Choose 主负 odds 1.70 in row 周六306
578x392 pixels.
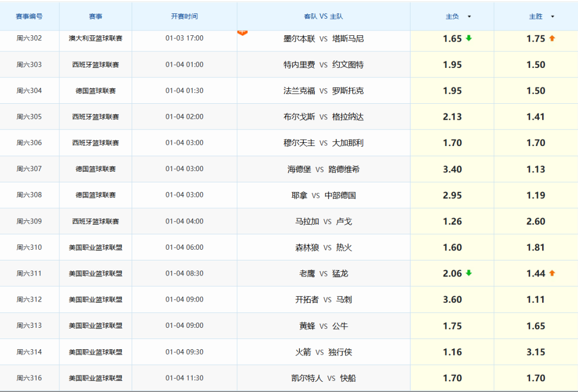coord(452,143)
